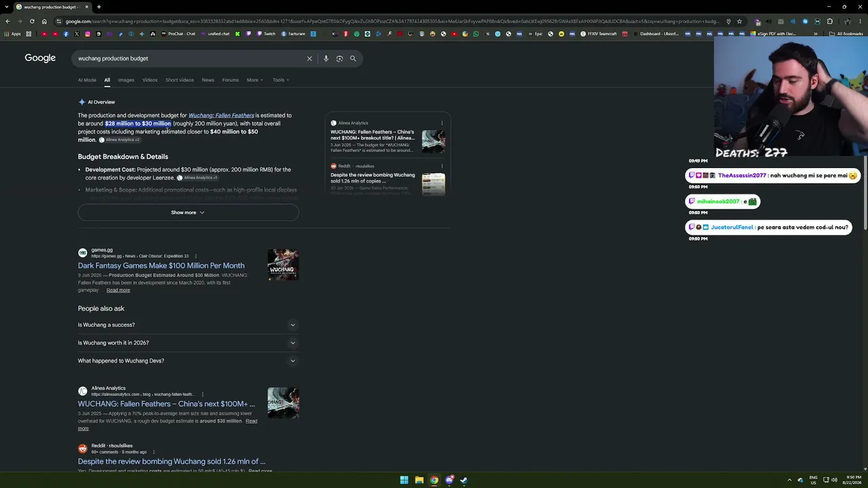Open the Facebook bookmark icon
This screenshot has width=868, height=488.
click(x=66, y=34)
